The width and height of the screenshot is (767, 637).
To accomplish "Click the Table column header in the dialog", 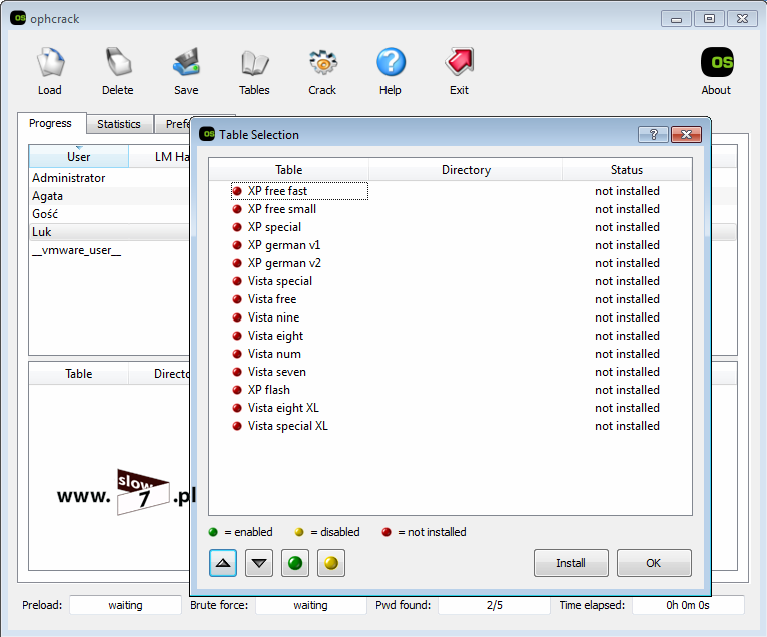I will tap(289, 170).
